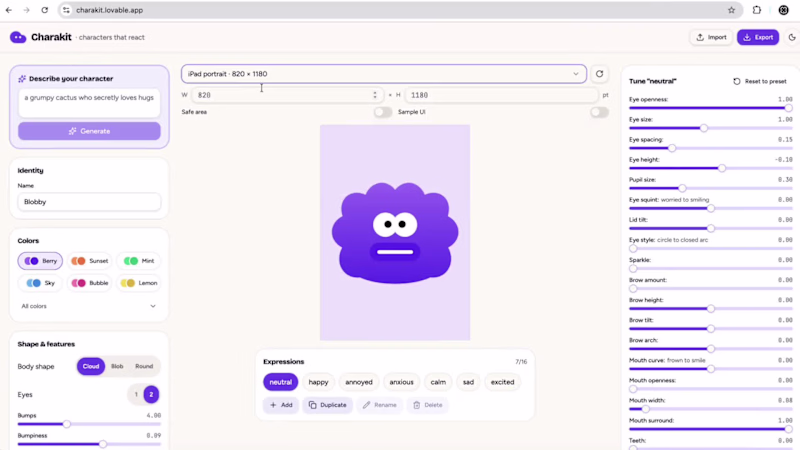This screenshot has height=450, width=800.
Task: Add a new expression
Action: (x=281, y=405)
